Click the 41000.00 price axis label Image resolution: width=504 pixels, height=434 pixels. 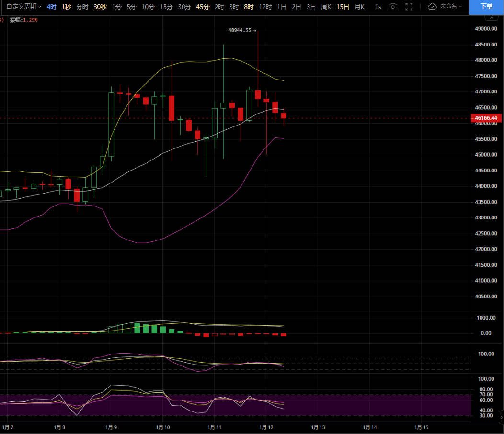[486, 281]
